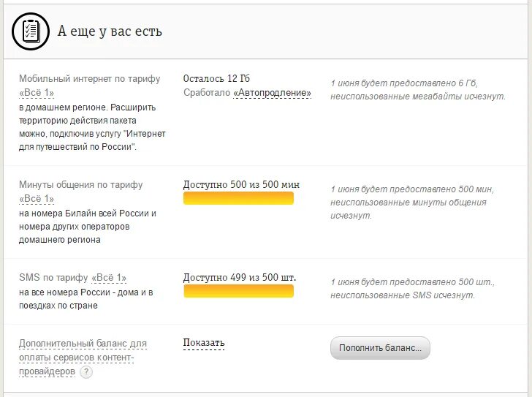The height and width of the screenshot is (397, 532).
Task: Click the «Минуты общения по тарифу» label
Action: (x=81, y=185)
